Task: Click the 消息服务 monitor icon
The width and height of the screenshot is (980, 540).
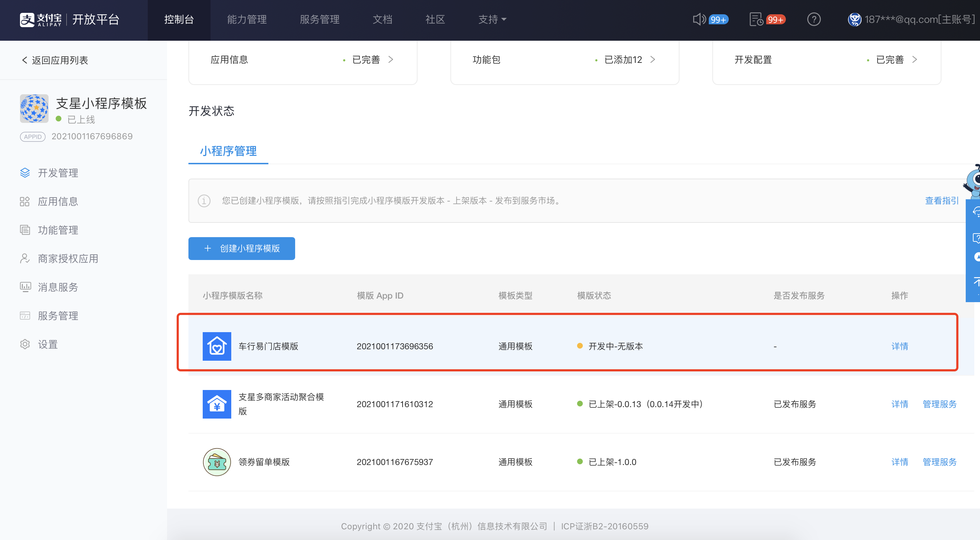Action: pos(25,287)
